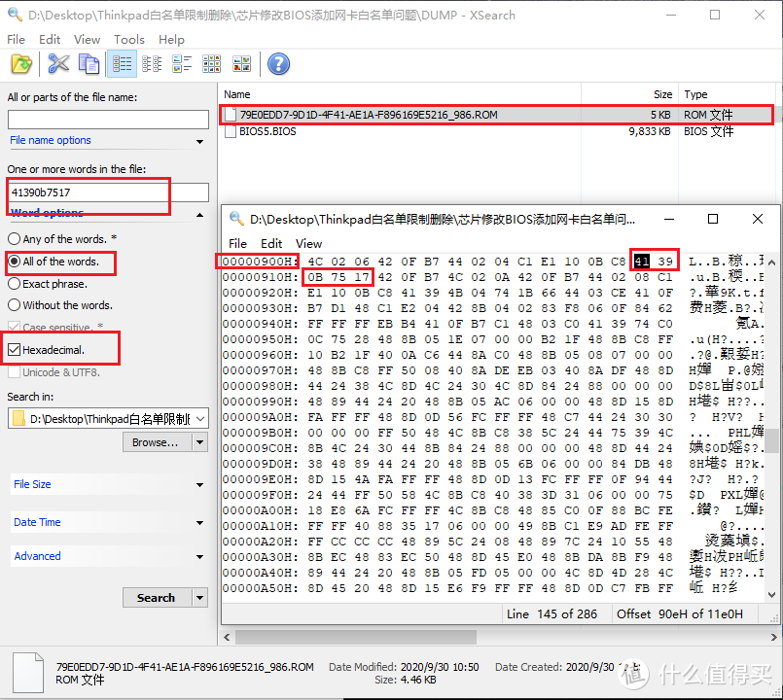Select the All of the words radio

(14, 262)
